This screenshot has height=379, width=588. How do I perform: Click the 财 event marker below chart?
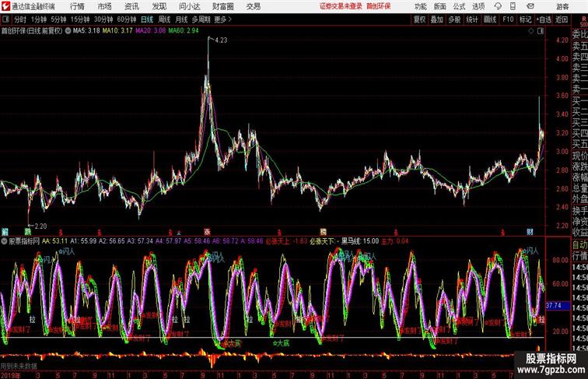pos(530,232)
